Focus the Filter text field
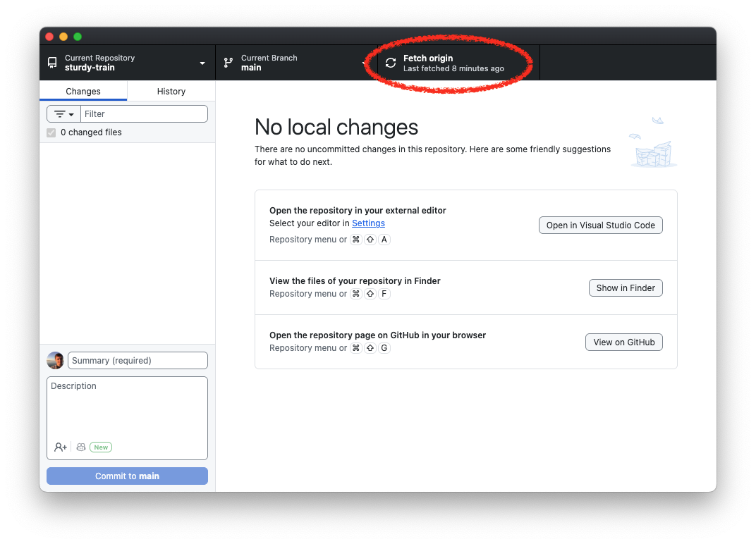 click(144, 114)
